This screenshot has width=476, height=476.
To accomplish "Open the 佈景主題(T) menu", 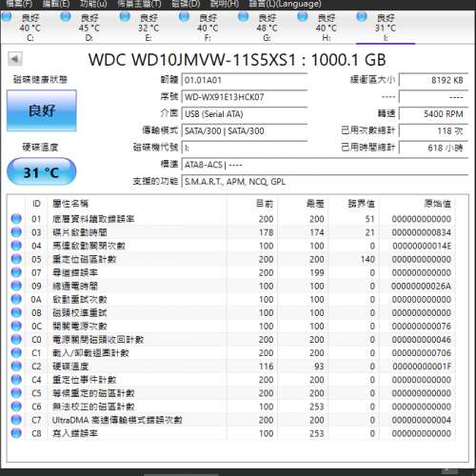I will tap(139, 4).
